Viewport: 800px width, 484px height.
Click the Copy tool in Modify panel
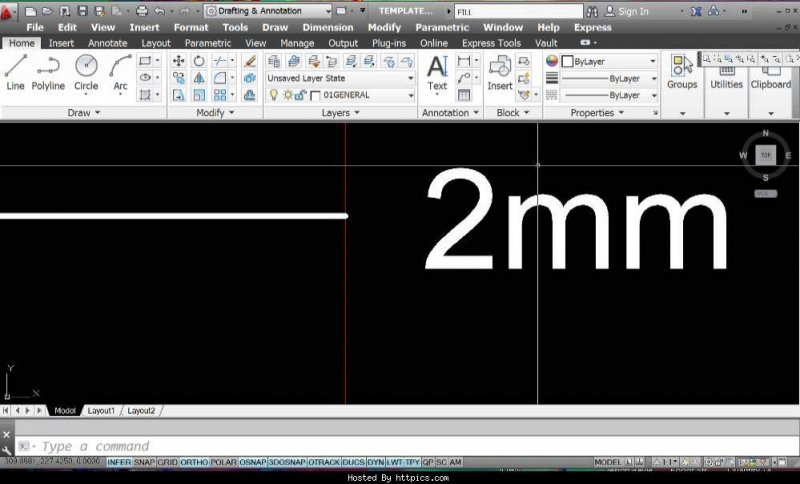[179, 78]
